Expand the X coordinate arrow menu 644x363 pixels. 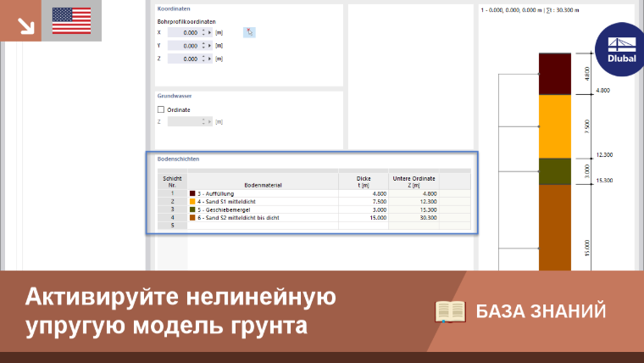pos(209,32)
